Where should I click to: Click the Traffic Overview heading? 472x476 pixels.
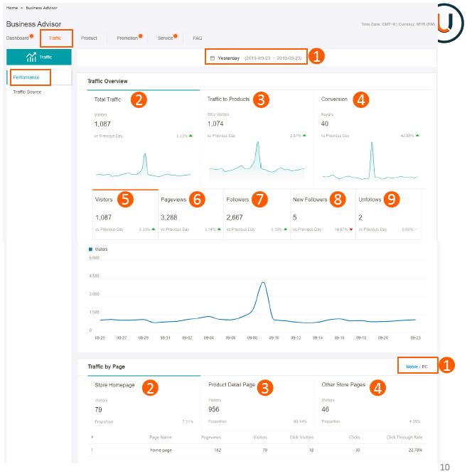(107, 81)
